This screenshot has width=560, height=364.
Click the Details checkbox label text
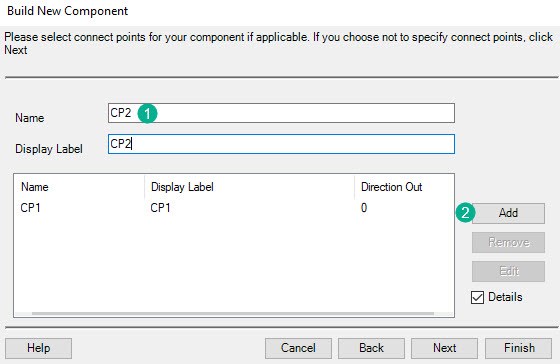coord(505,297)
